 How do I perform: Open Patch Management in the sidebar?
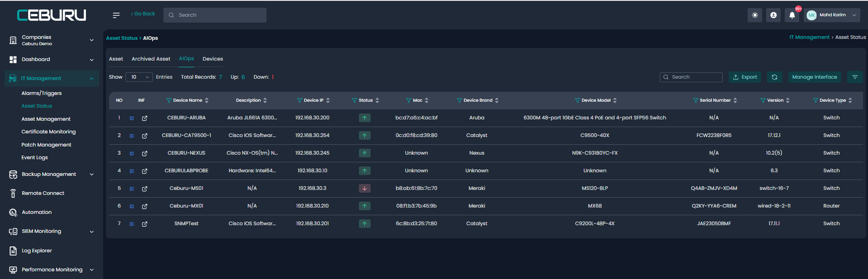(x=46, y=145)
